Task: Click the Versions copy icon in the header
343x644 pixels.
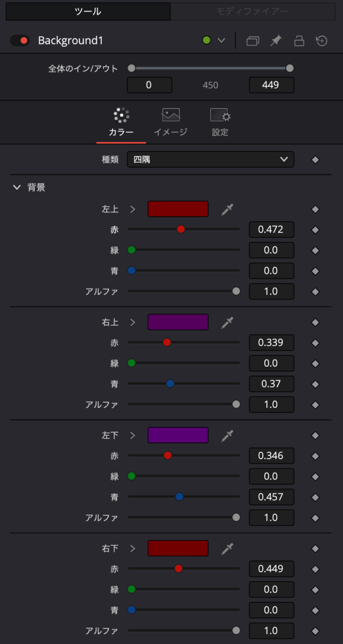Action: tap(252, 40)
